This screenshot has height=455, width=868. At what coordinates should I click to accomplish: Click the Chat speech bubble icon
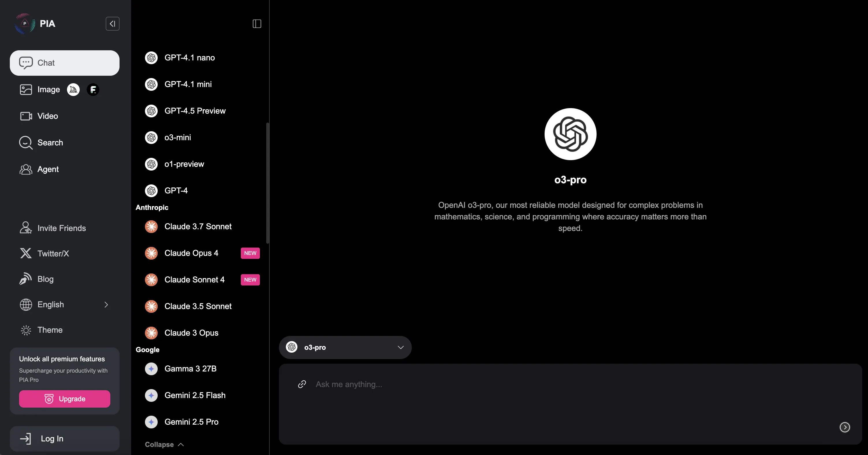click(x=26, y=63)
